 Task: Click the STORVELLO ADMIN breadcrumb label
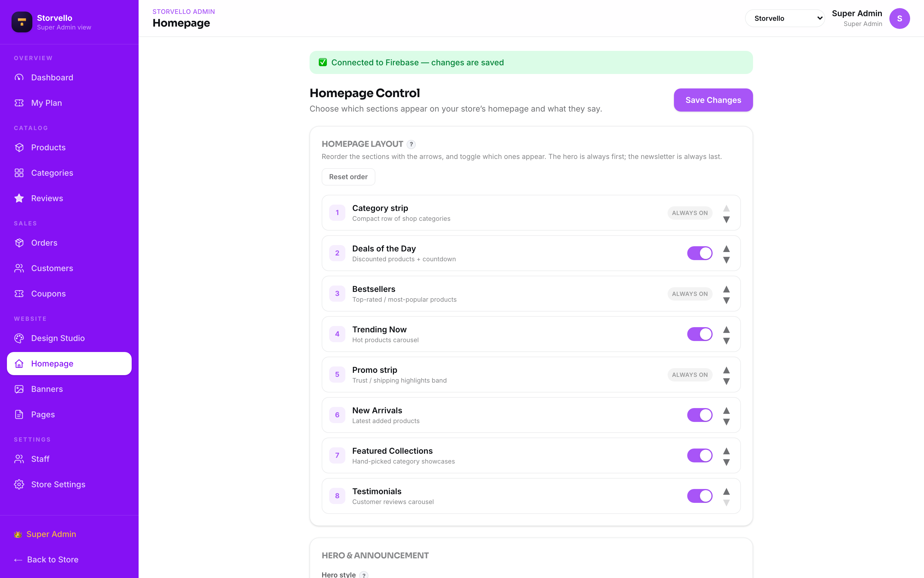click(x=184, y=12)
